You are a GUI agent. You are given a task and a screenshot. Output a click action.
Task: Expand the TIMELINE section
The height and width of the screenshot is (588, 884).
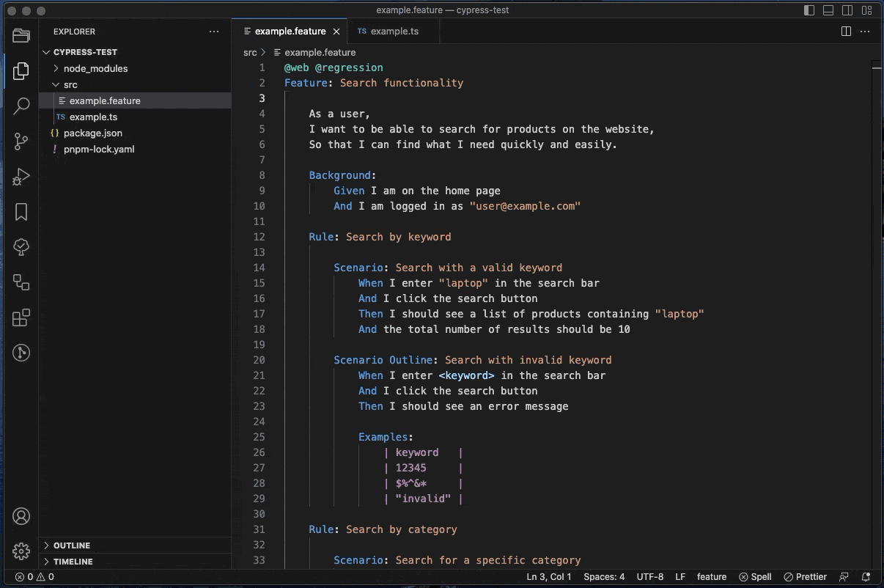[136, 562]
